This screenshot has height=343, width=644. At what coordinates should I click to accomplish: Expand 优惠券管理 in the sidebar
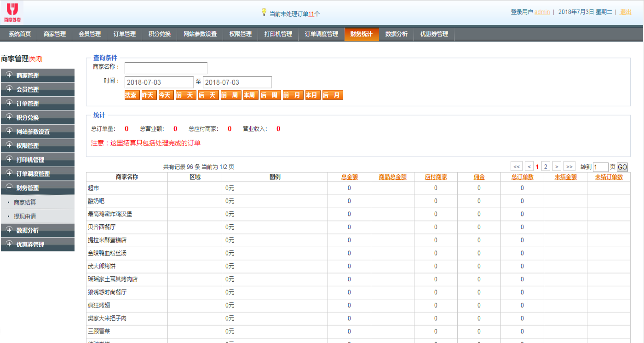[x=37, y=244]
